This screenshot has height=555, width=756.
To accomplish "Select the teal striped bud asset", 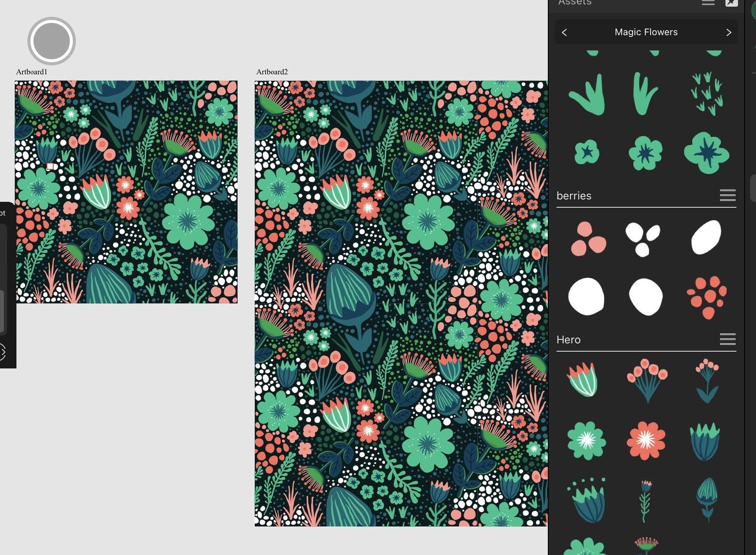I will [x=707, y=499].
